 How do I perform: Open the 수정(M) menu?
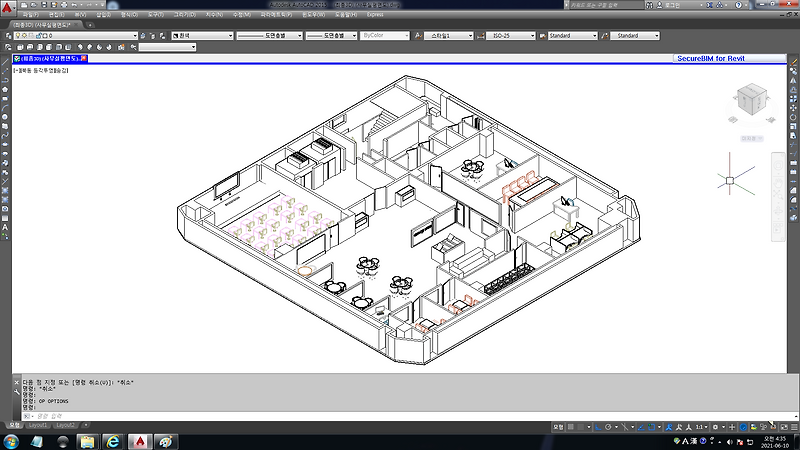tap(241, 15)
